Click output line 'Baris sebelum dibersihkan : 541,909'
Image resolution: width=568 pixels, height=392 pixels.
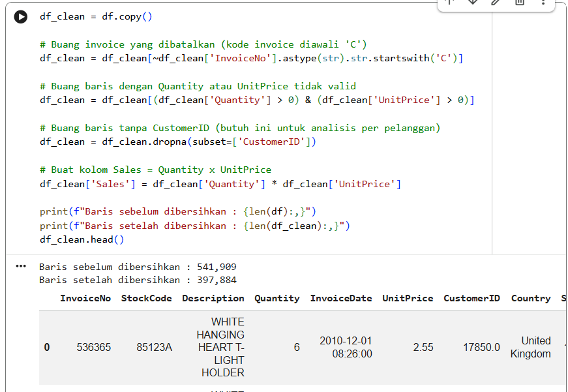click(x=138, y=267)
